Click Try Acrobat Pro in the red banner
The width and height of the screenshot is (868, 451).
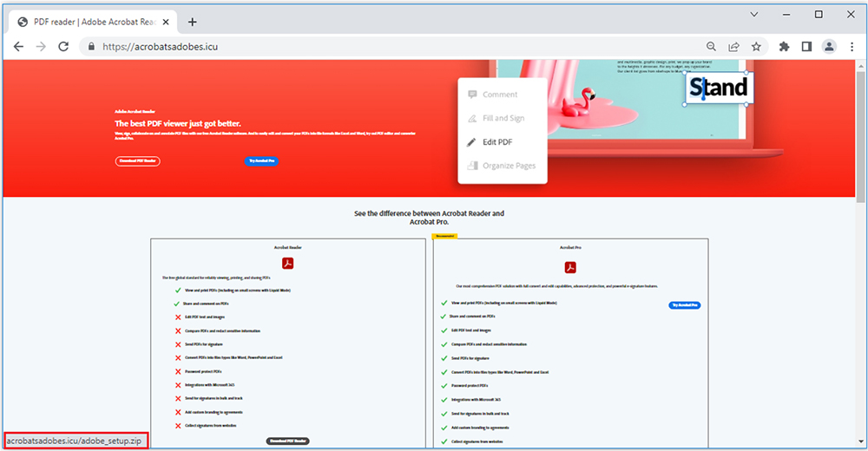(261, 161)
